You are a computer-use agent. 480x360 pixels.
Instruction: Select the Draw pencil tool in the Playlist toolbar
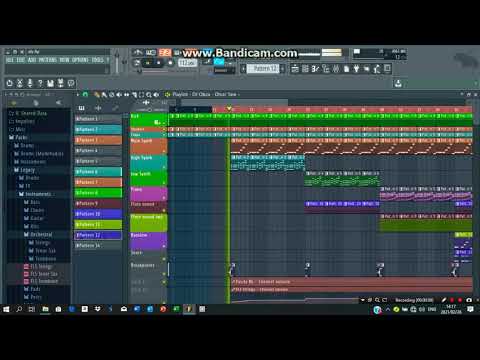click(x=97, y=95)
